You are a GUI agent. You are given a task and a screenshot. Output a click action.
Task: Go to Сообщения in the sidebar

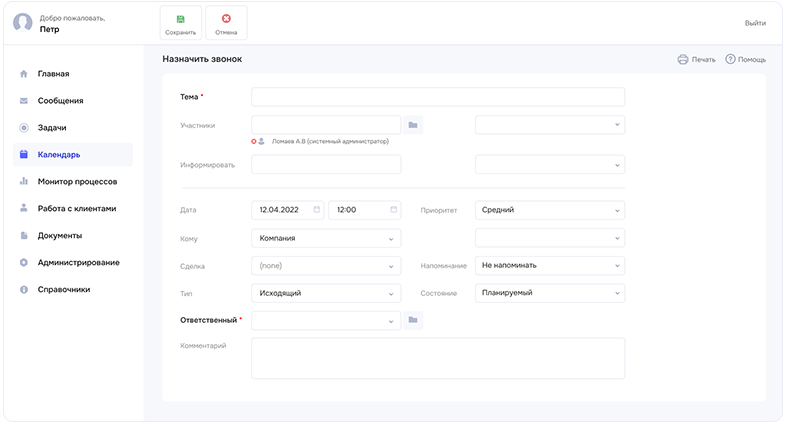60,100
